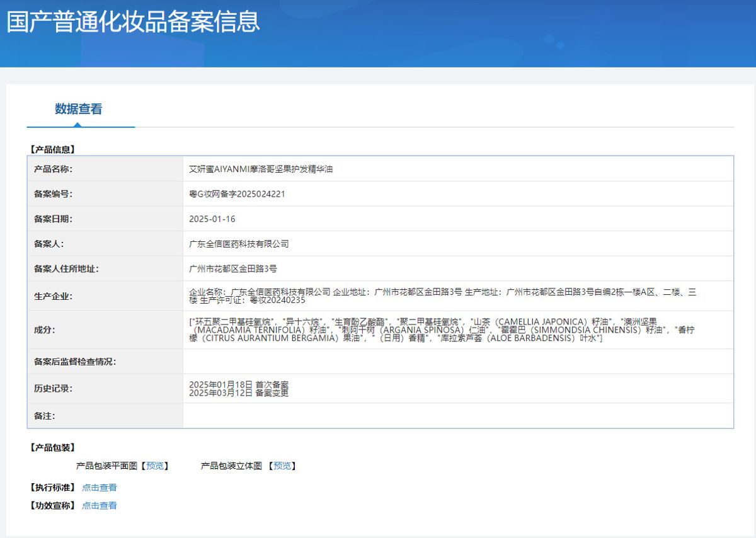The width and height of the screenshot is (756, 538).
Task: Click history entry 2025年03月12日 备案变更
Action: pyautogui.click(x=239, y=393)
